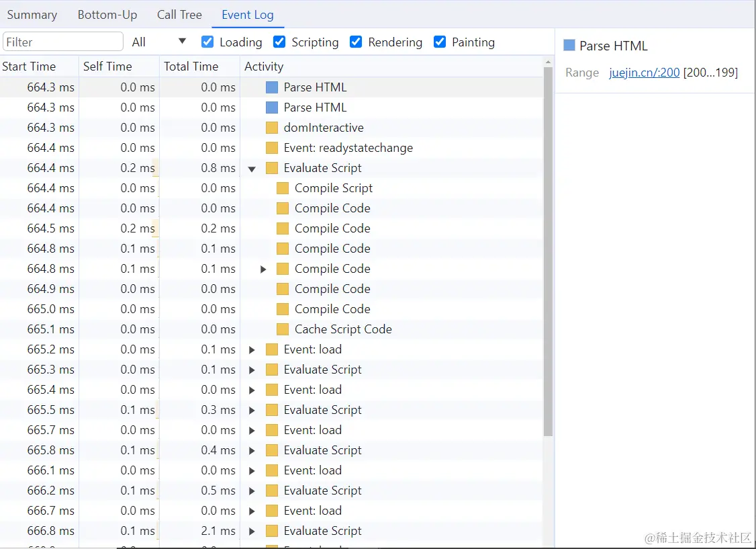Viewport: 756px width, 549px height.
Task: Click the yellow domInteractive event icon
Action: click(x=272, y=128)
